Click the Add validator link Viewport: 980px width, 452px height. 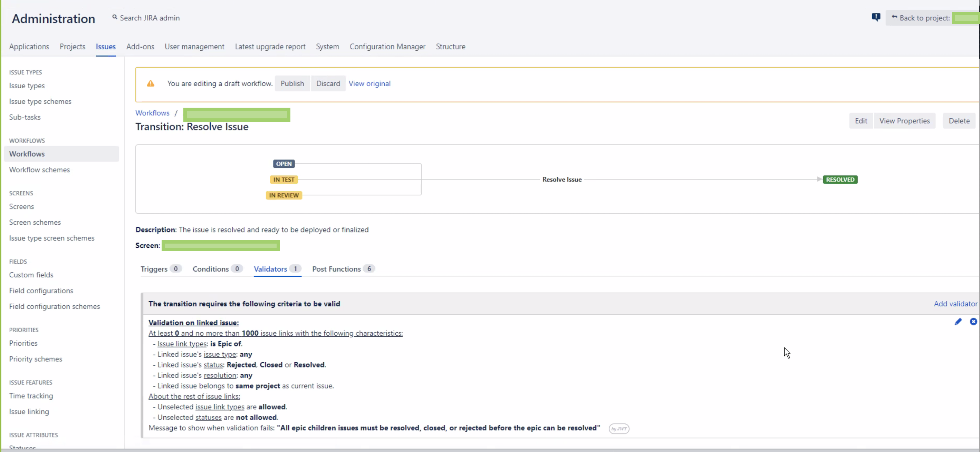(955, 304)
